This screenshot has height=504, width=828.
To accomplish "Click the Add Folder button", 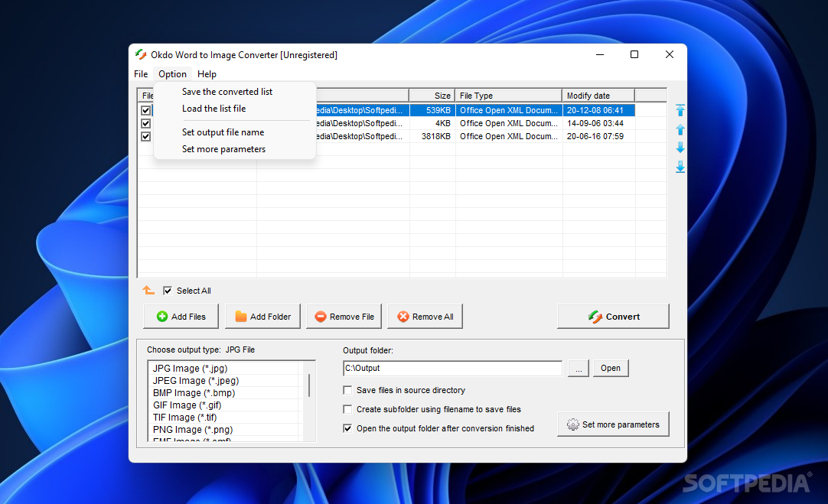I will coord(263,317).
